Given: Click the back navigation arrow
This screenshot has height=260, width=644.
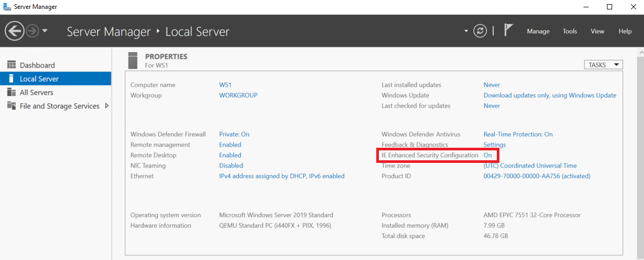Looking at the screenshot, I should pyautogui.click(x=14, y=31).
